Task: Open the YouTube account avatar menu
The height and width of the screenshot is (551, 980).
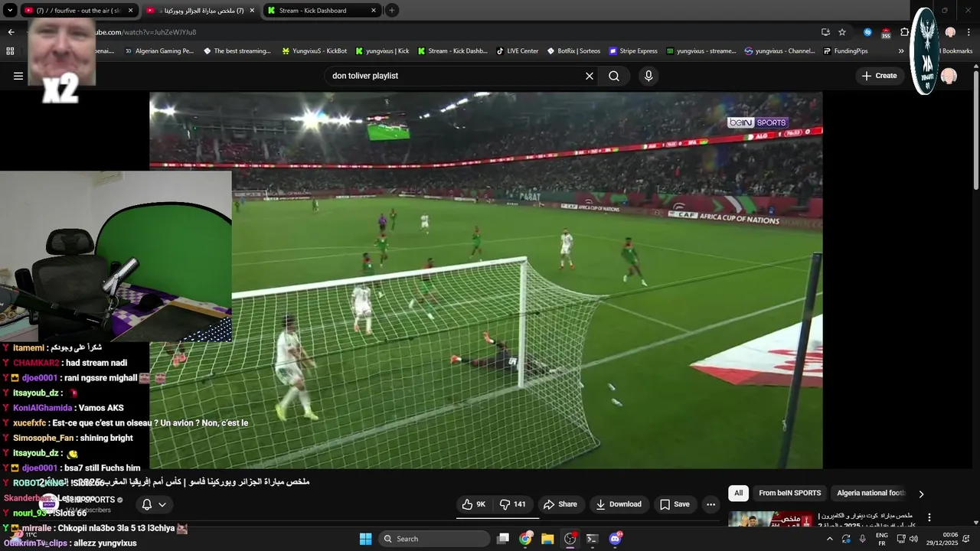Action: coord(949,76)
